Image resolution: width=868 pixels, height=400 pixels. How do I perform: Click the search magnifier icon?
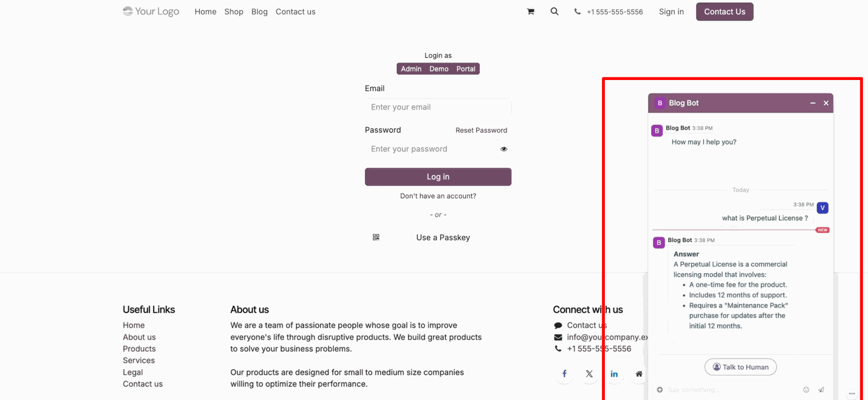[554, 12]
